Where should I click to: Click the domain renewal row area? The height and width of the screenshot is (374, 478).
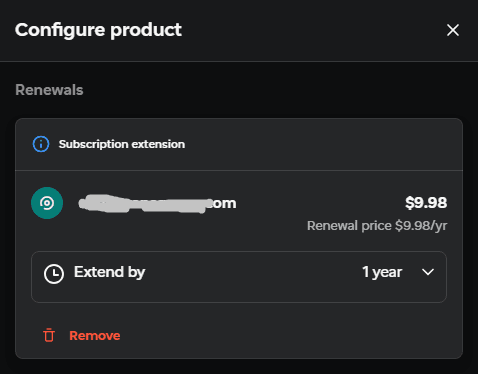(x=239, y=210)
